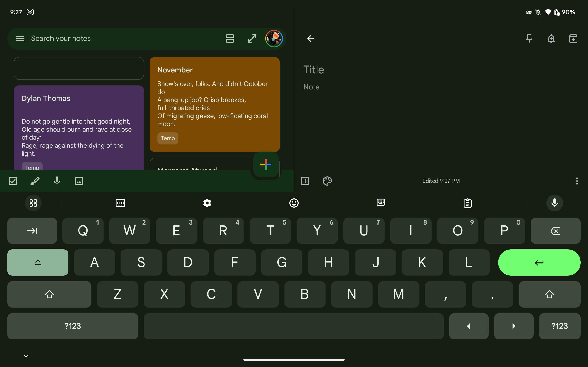This screenshot has width=588, height=367.
Task: Open the three-dot note options menu
Action: coord(577,181)
